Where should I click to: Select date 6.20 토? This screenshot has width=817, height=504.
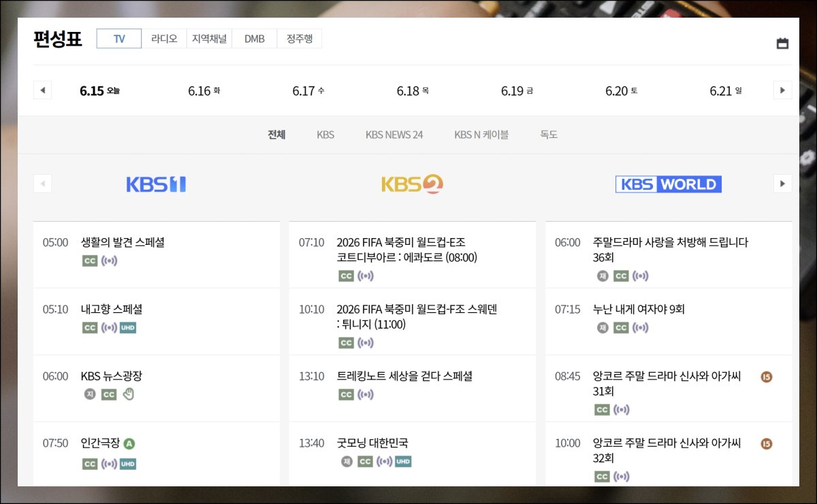coord(622,90)
